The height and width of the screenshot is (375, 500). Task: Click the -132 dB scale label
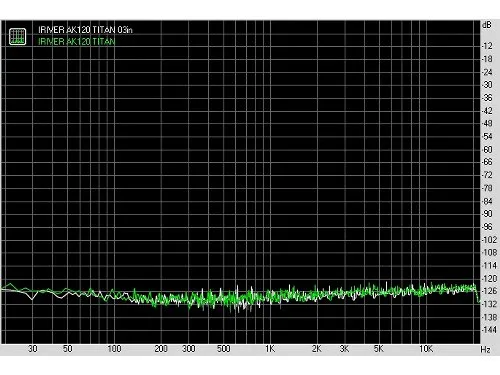489,304
